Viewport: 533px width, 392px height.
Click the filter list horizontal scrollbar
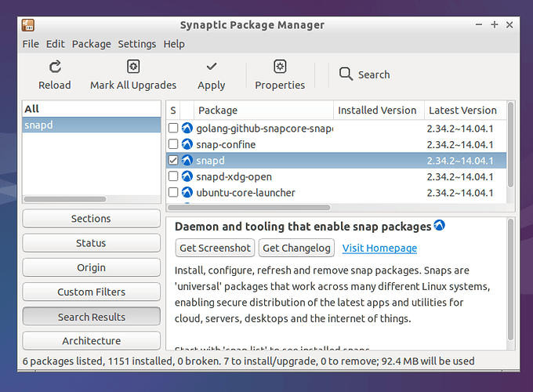point(64,199)
